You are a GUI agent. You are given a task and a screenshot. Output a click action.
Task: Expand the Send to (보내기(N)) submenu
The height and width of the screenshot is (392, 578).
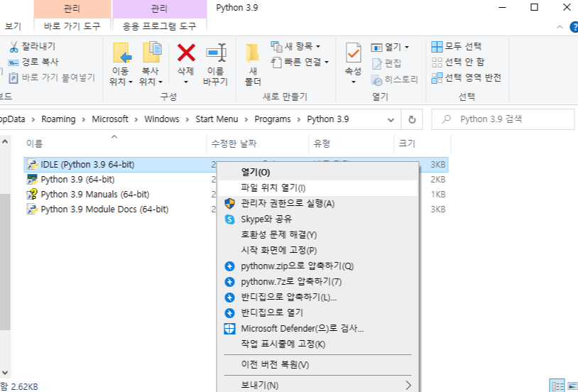(x=317, y=386)
